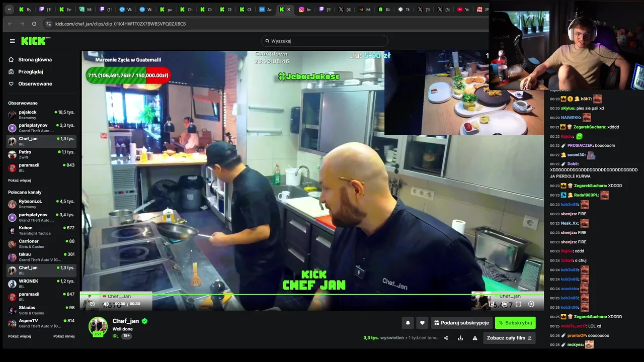Click the heart follow button
The width and height of the screenshot is (644, 362).
pos(422,323)
